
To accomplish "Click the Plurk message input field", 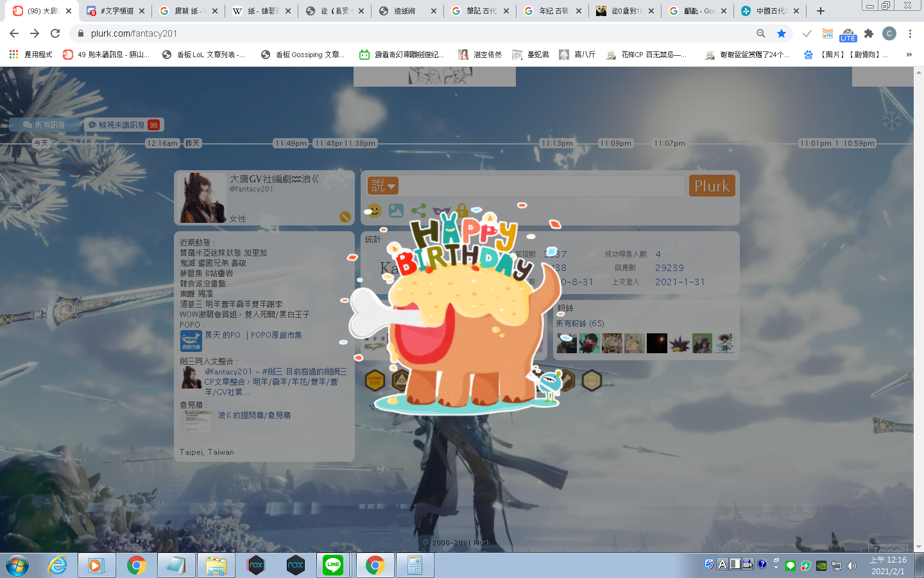I will click(x=542, y=186).
